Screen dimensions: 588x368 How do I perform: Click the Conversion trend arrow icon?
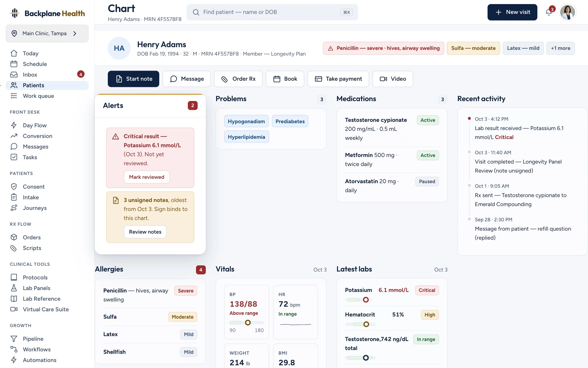[x=14, y=136]
